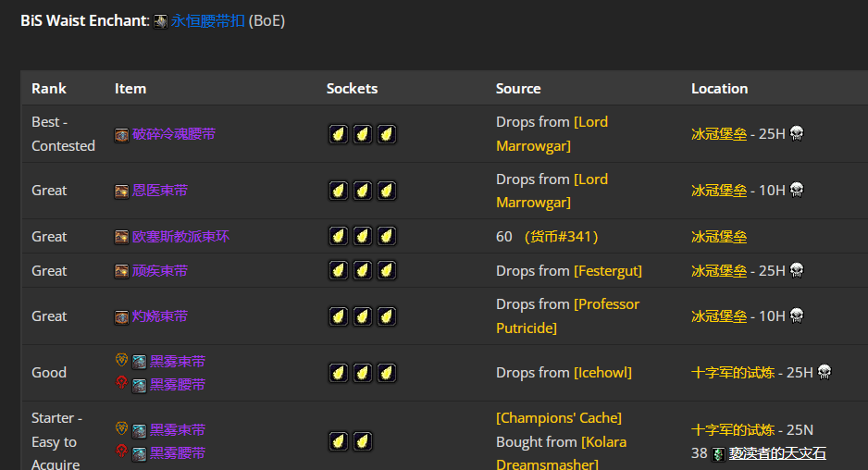
Task: Click the 亵渎者的天灾石 currency icon
Action: tap(718, 454)
